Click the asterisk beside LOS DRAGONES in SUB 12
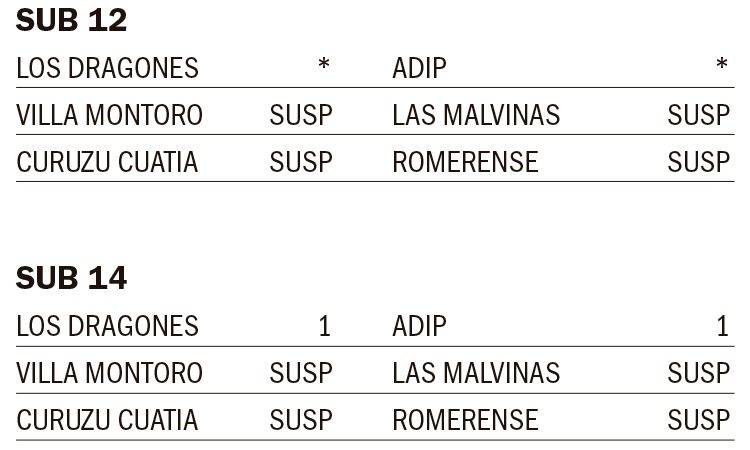 point(323,66)
